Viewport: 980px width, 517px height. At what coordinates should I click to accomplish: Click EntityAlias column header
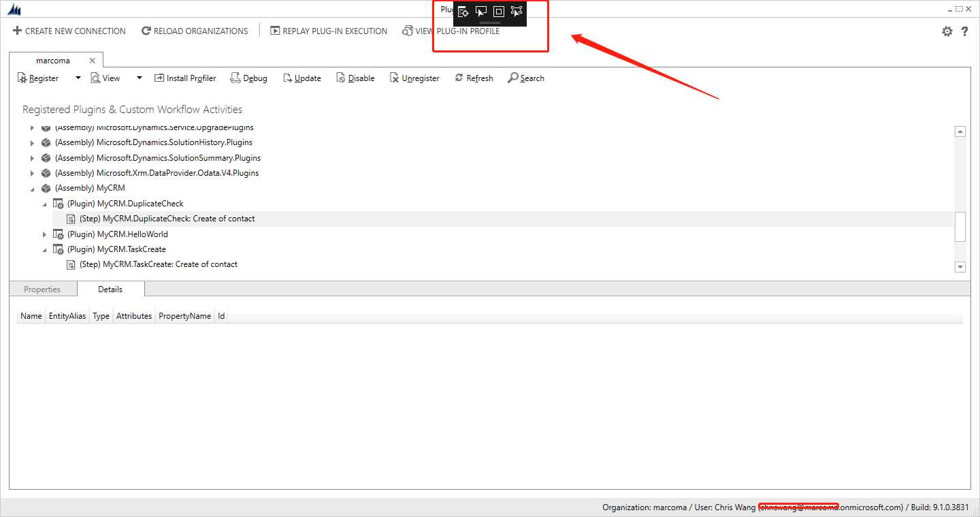point(67,316)
